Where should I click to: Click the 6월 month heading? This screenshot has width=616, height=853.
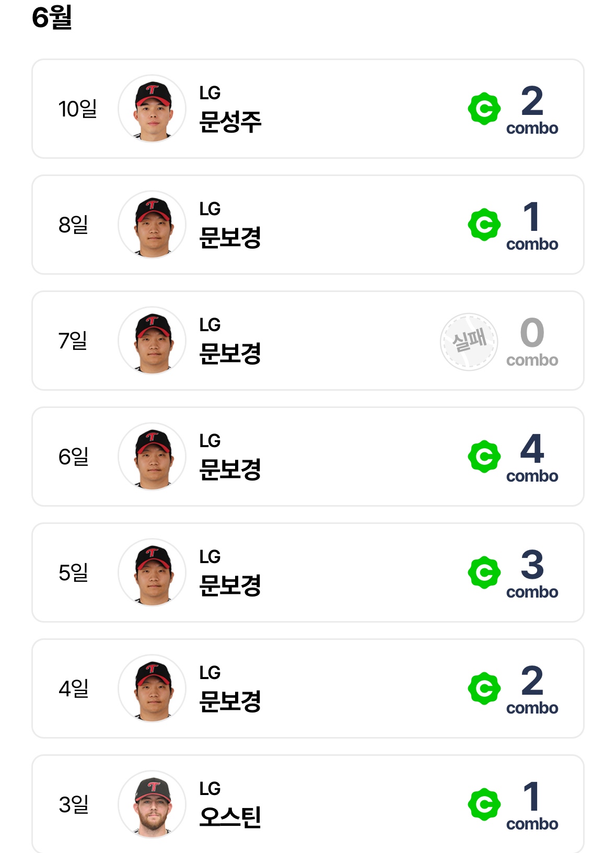[52, 18]
